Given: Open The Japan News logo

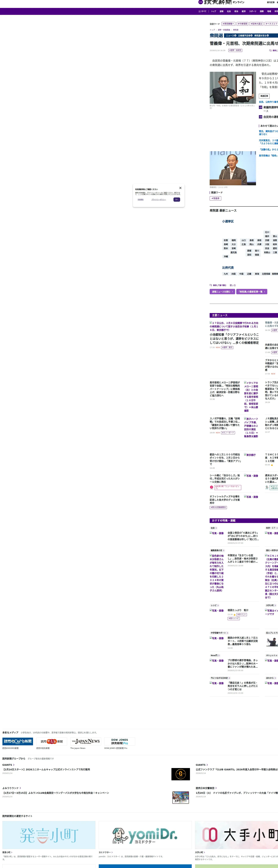Looking at the screenshot, I should 86,741.
